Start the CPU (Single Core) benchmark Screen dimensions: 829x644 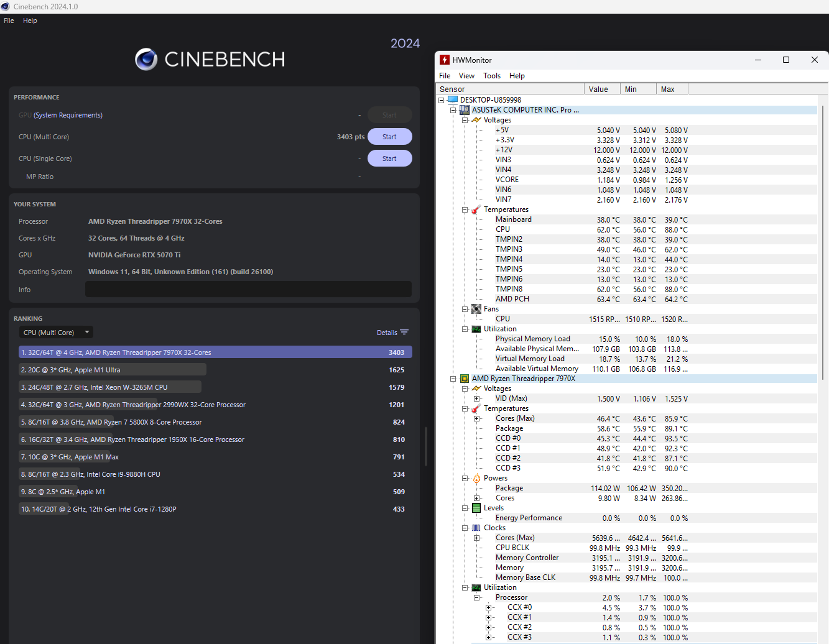coord(389,159)
